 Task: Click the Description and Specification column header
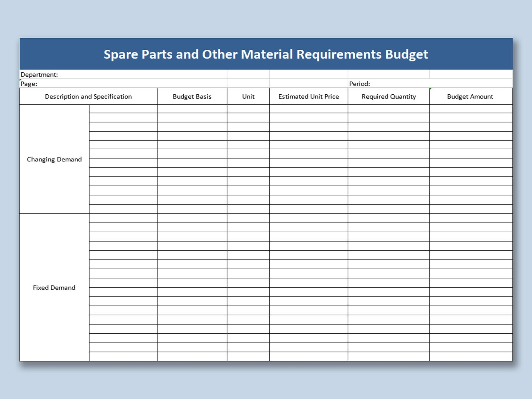pyautogui.click(x=88, y=96)
